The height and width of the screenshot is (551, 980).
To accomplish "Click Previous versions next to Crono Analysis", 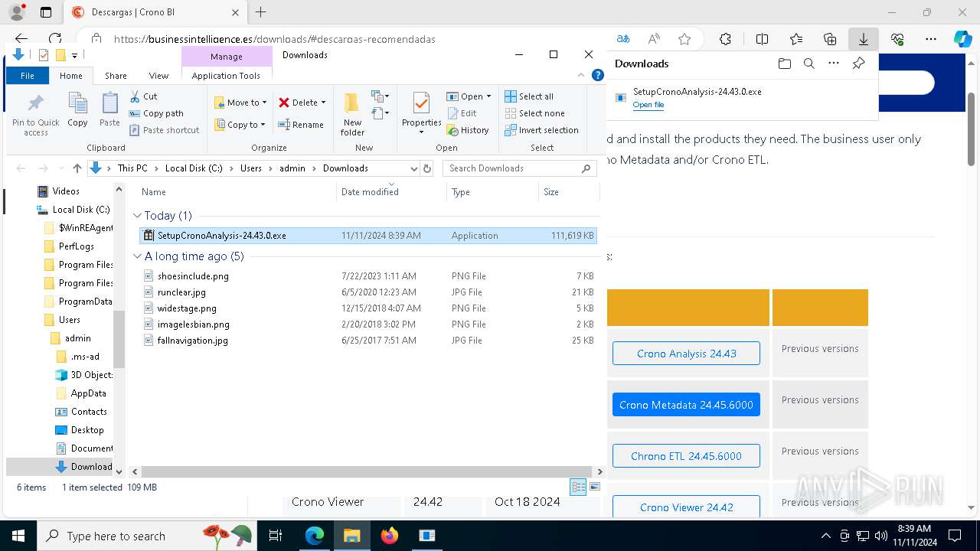I will 820,349.
